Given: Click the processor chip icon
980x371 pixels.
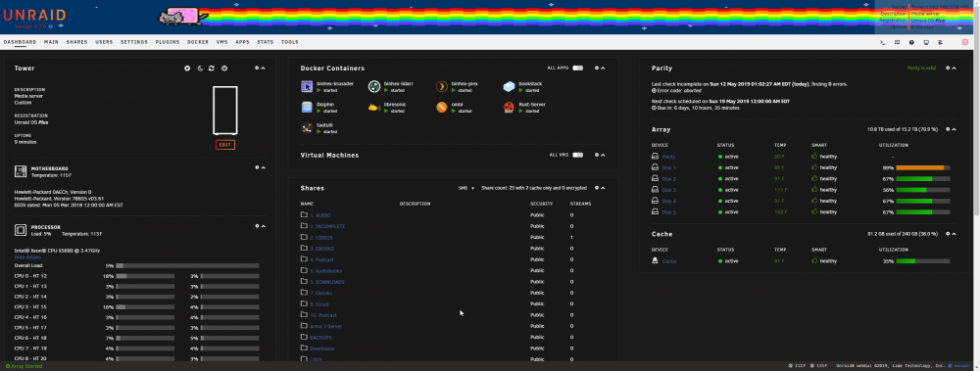Looking at the screenshot, I should click(20, 230).
